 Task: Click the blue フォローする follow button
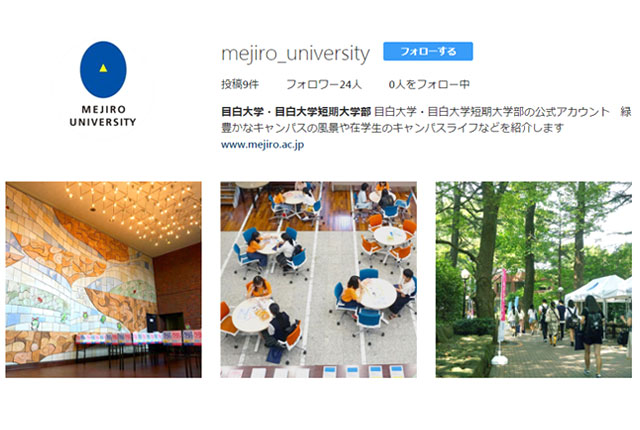428,51
